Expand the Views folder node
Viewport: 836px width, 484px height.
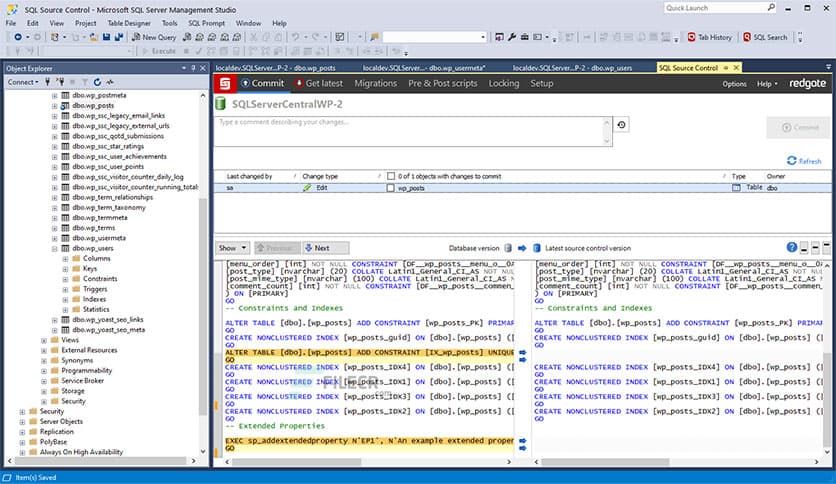point(44,340)
